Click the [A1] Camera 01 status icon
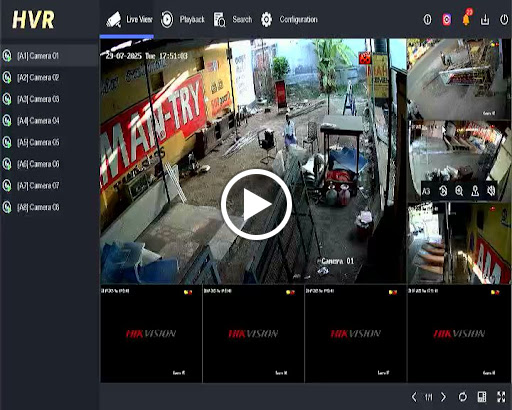The width and height of the screenshot is (512, 410). (7, 56)
